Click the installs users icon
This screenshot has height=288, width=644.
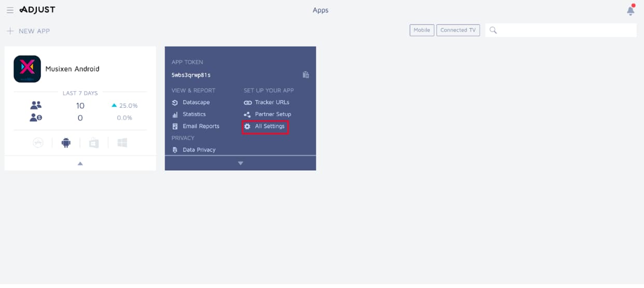point(36,105)
